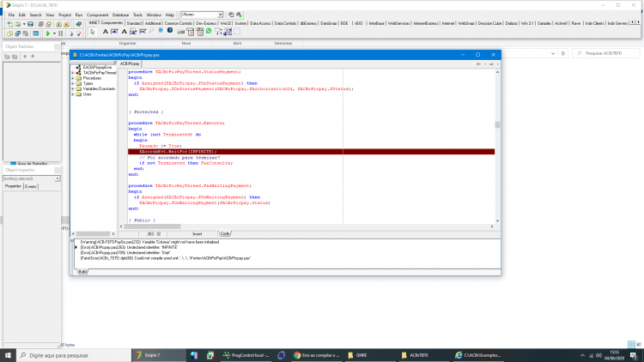
Task: Select the arrow pointer component tool
Action: 92,32
